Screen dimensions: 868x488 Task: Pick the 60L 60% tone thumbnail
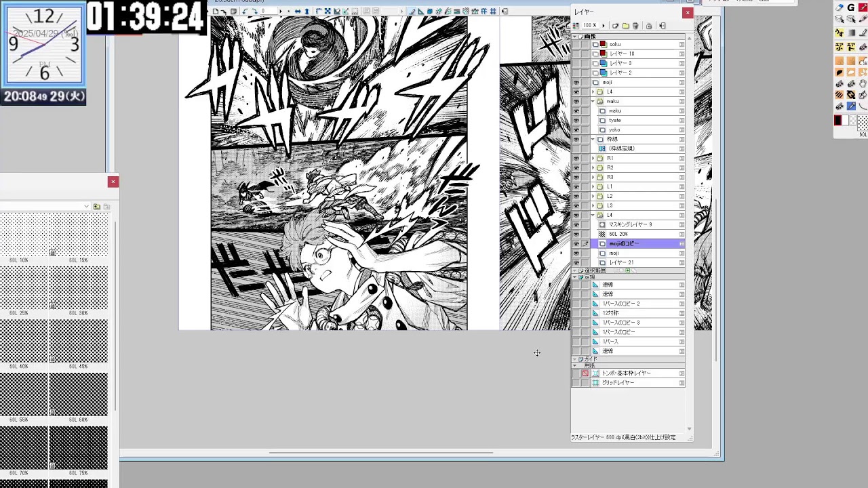(x=79, y=394)
